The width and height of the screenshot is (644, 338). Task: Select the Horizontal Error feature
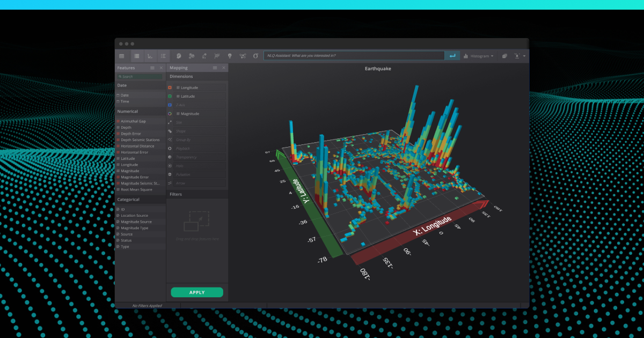point(140,152)
